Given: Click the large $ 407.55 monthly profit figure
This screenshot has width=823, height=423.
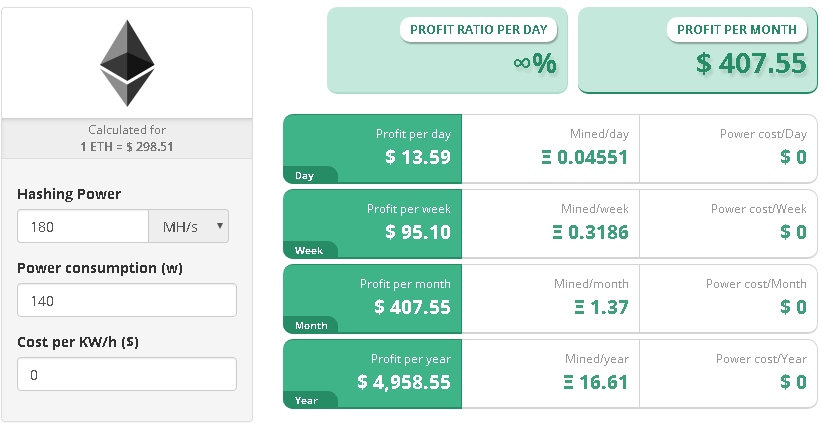Looking at the screenshot, I should [x=751, y=64].
